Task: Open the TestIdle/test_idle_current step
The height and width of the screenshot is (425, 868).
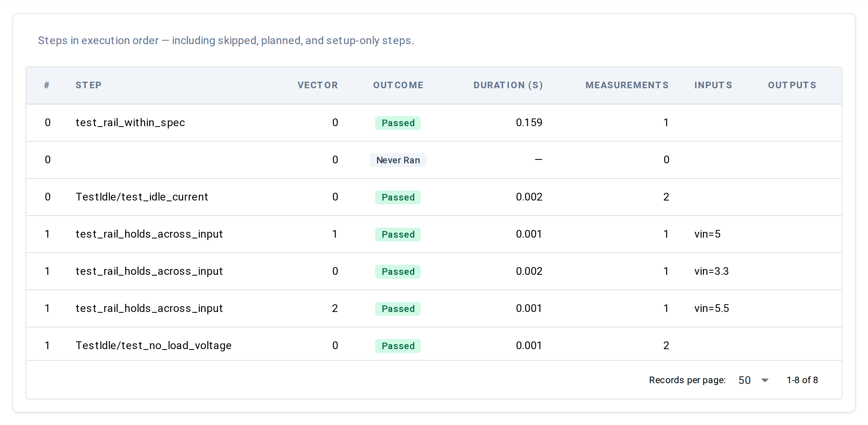Action: [142, 197]
